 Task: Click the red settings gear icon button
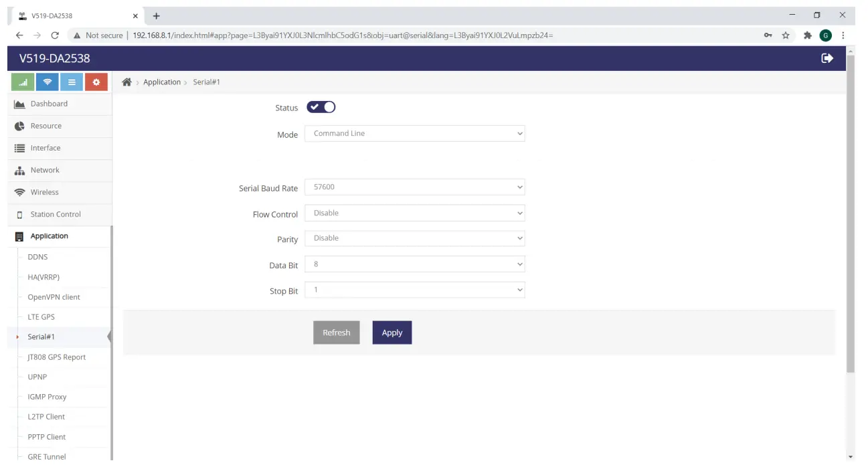tap(96, 82)
